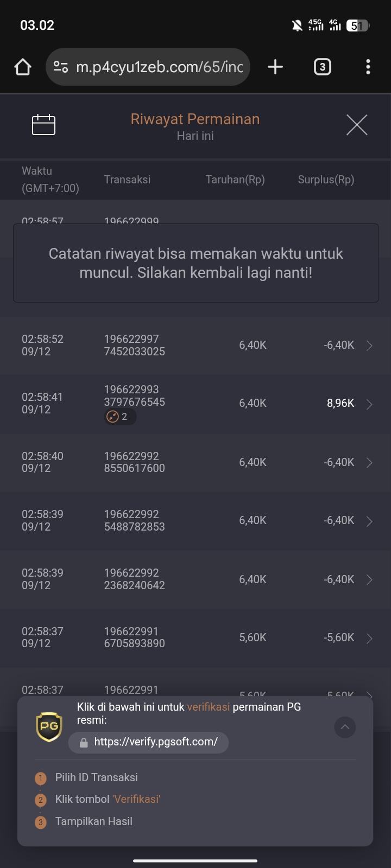391x868 pixels.
Task: Open a new browser tab
Action: tap(275, 67)
